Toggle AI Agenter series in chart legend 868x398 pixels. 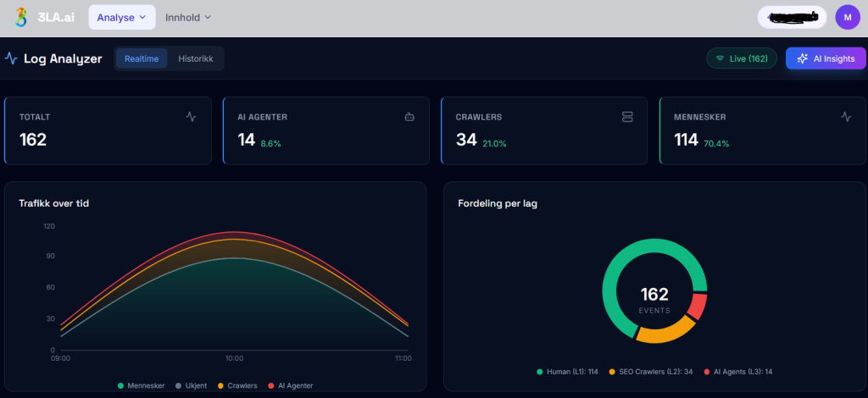pos(290,385)
